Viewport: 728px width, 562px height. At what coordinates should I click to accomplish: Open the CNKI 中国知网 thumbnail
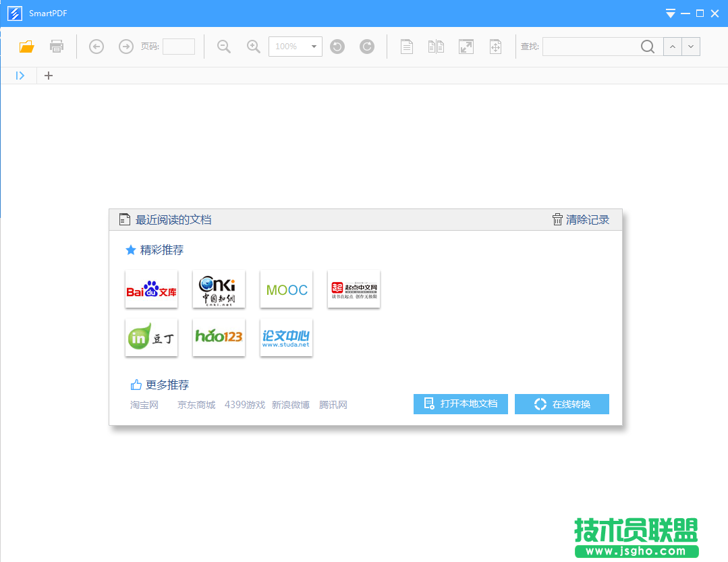[219, 289]
